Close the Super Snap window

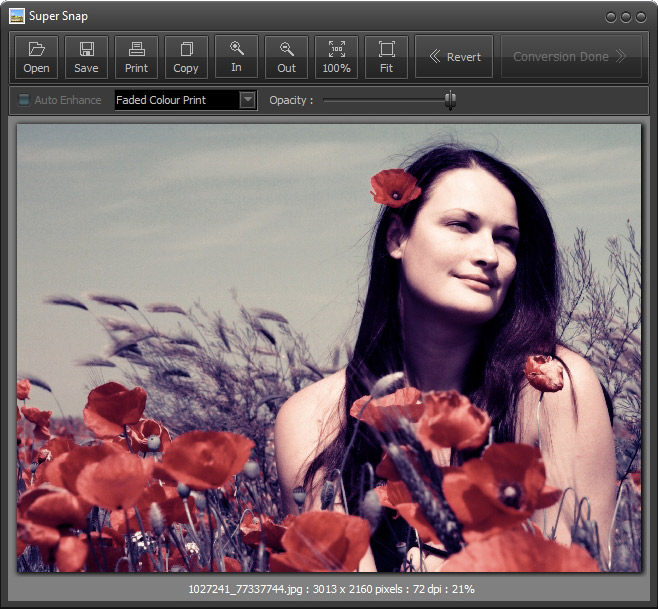pos(641,17)
